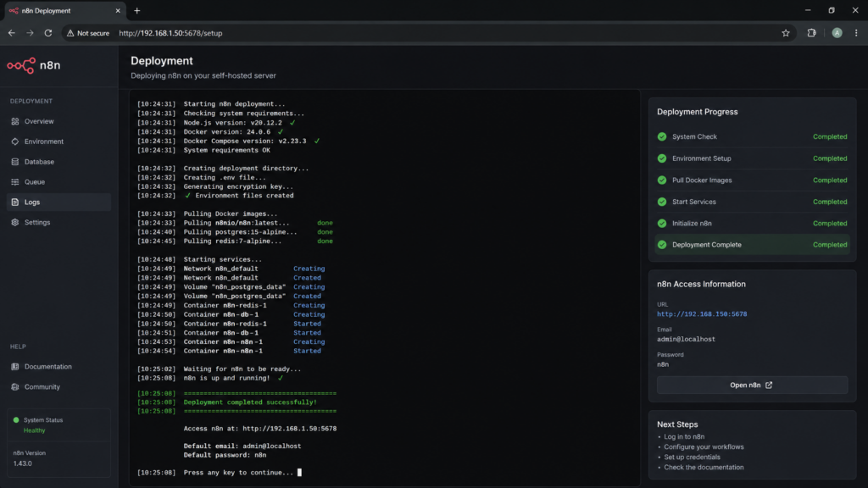The width and height of the screenshot is (868, 488).
Task: Click the browser Back arrow button
Action: (x=12, y=33)
